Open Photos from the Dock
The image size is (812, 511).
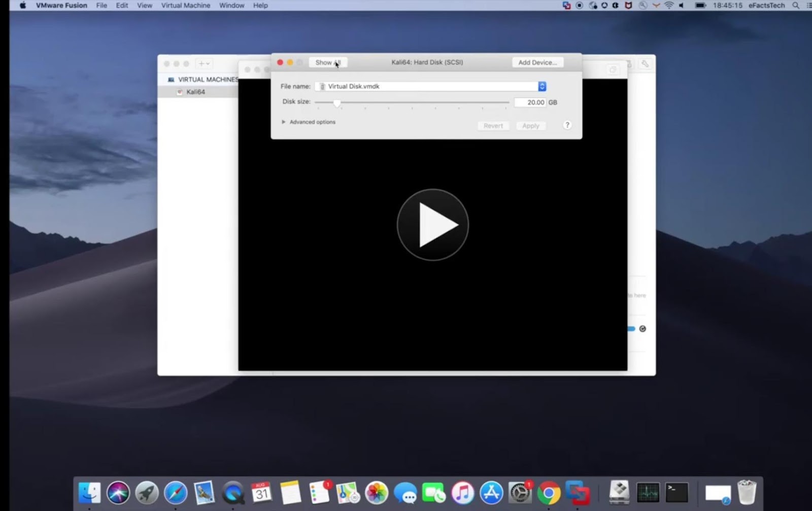pos(377,493)
